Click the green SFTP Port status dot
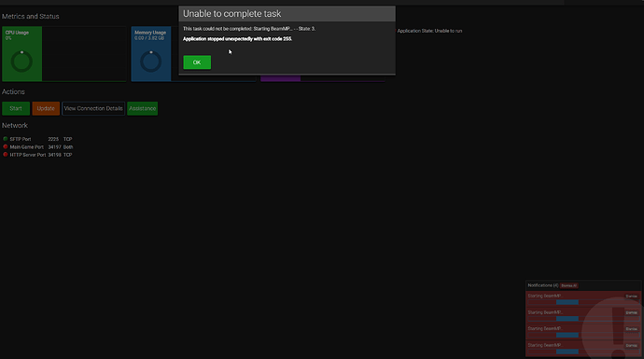The image size is (644, 359). (6, 139)
